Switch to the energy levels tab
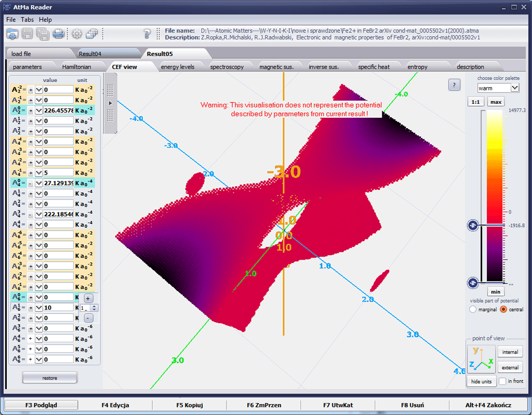Image resolution: width=532 pixels, height=415 pixels. pyautogui.click(x=177, y=67)
